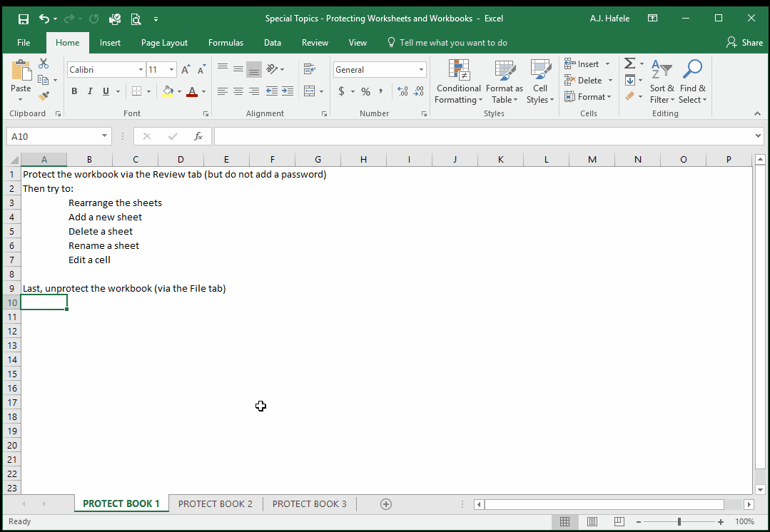Select the PROTECT BOOK 2 sheet tab
770x532 pixels.
point(215,504)
